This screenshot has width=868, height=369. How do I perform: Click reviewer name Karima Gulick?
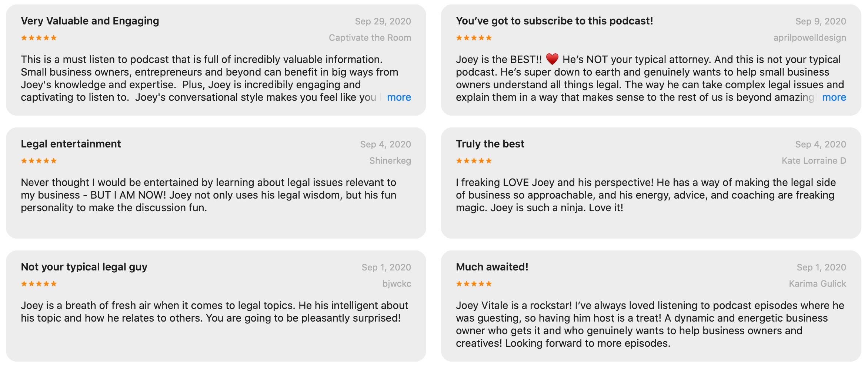[x=817, y=284]
